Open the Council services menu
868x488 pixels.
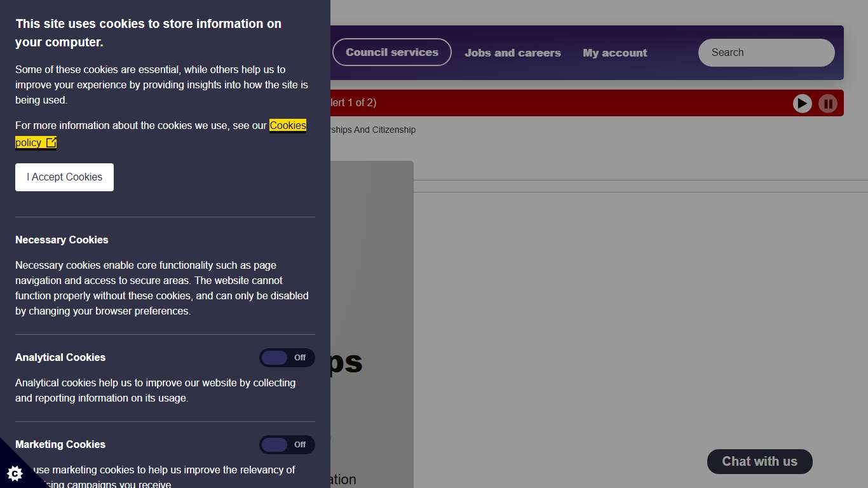391,53
